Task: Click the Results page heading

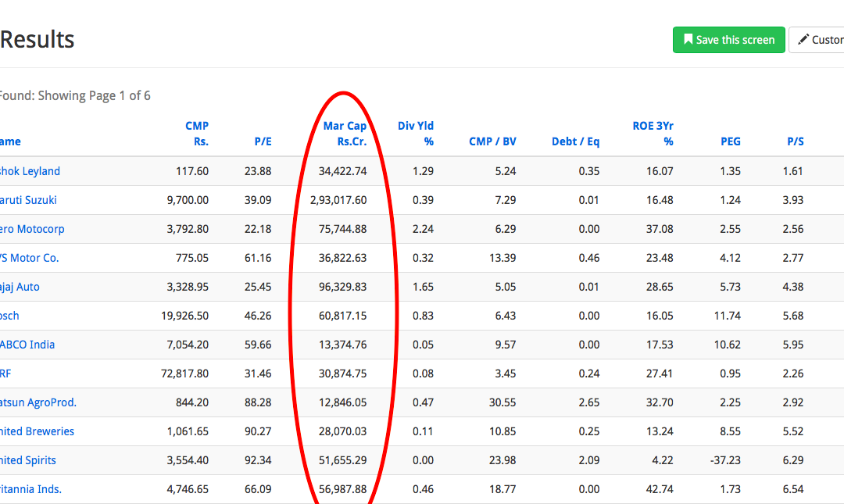Action: pos(38,39)
